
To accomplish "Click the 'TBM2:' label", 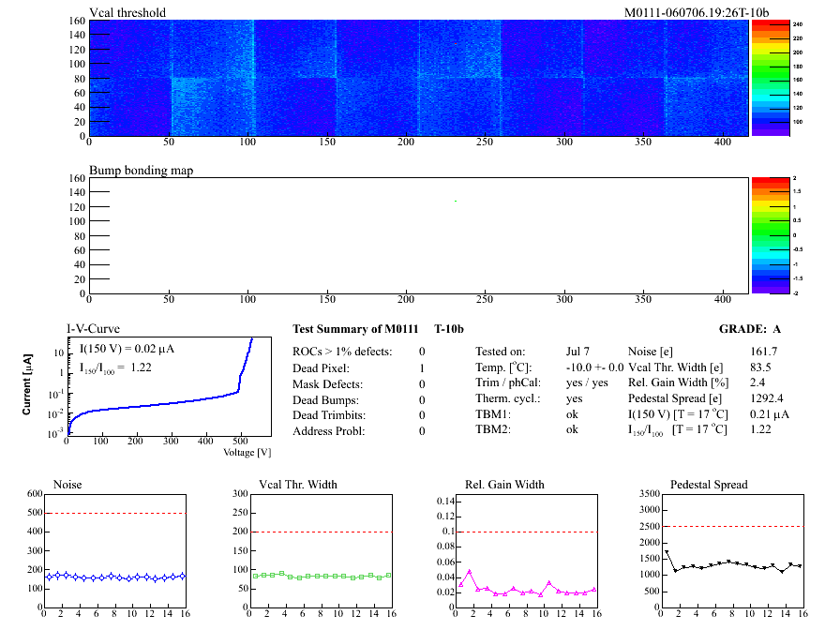I will [493, 429].
